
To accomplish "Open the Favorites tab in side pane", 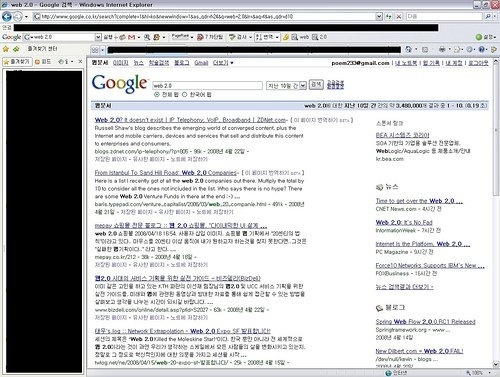I will (x=17, y=62).
